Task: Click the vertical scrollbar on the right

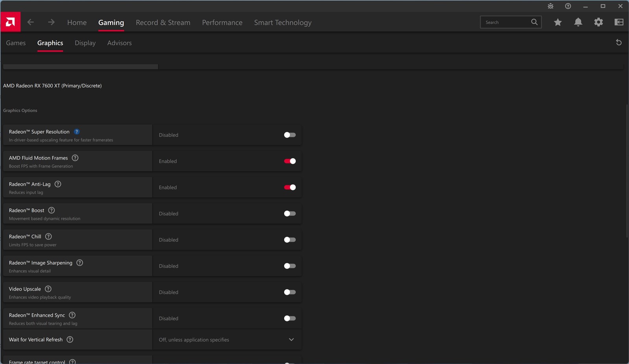Action: tap(627, 171)
